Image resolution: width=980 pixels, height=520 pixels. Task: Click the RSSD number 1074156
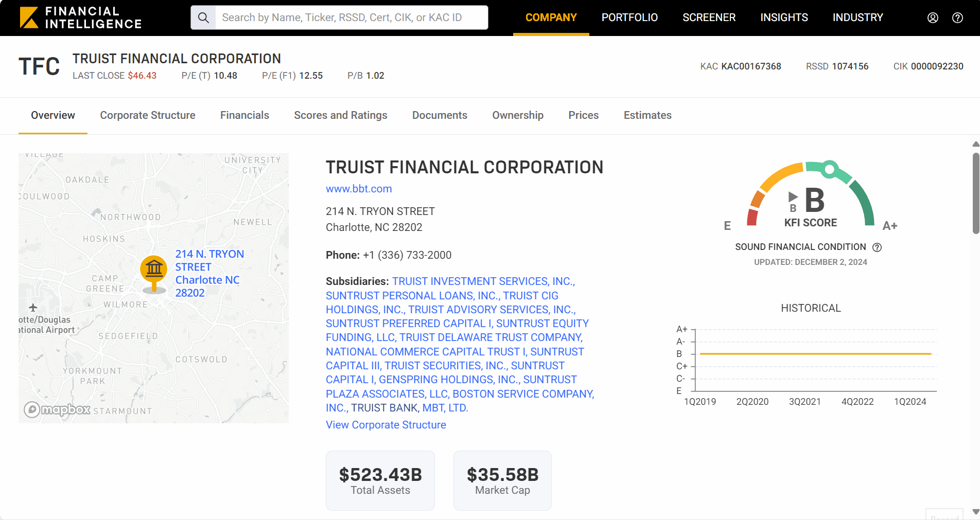point(850,66)
